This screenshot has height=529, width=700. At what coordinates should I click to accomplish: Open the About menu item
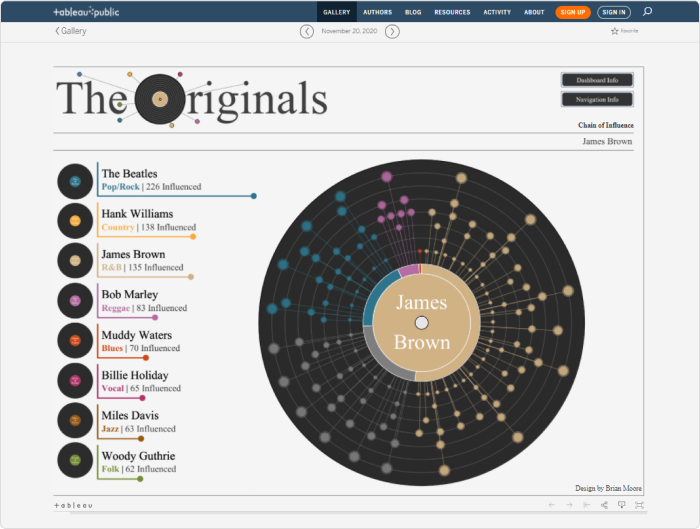(x=534, y=12)
